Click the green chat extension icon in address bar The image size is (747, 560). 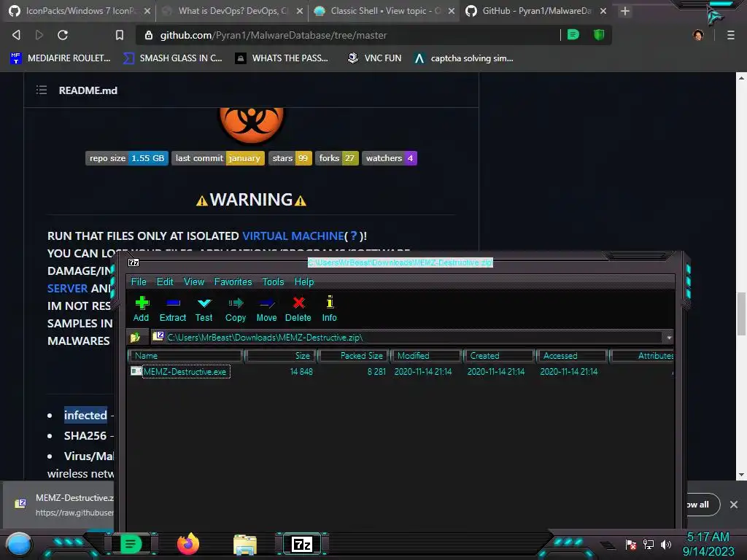[573, 34]
